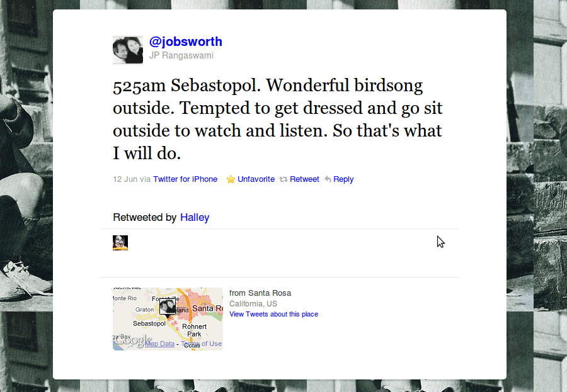The image size is (567, 392).
Task: Click the Sebastopol label on the map
Action: 149,323
